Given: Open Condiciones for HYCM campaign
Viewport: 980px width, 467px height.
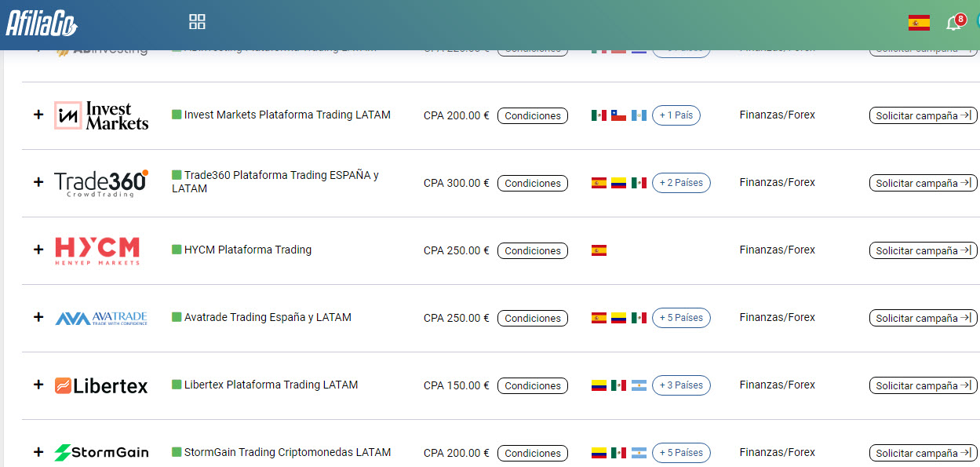Looking at the screenshot, I should [x=532, y=251].
